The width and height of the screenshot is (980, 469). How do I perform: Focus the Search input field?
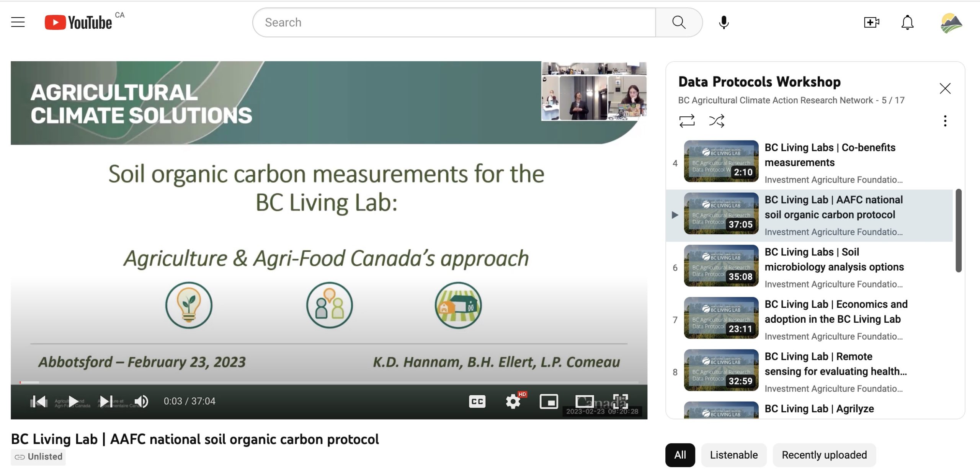tap(454, 22)
